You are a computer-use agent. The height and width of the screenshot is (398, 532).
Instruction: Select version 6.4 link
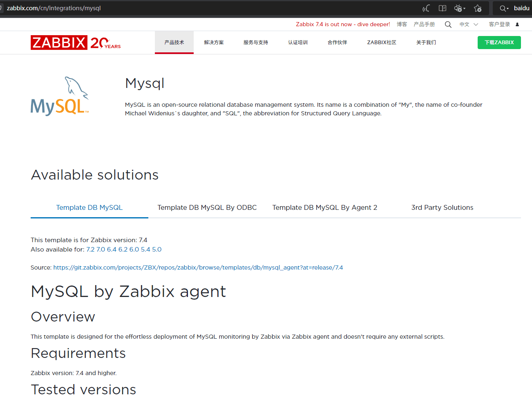(112, 250)
